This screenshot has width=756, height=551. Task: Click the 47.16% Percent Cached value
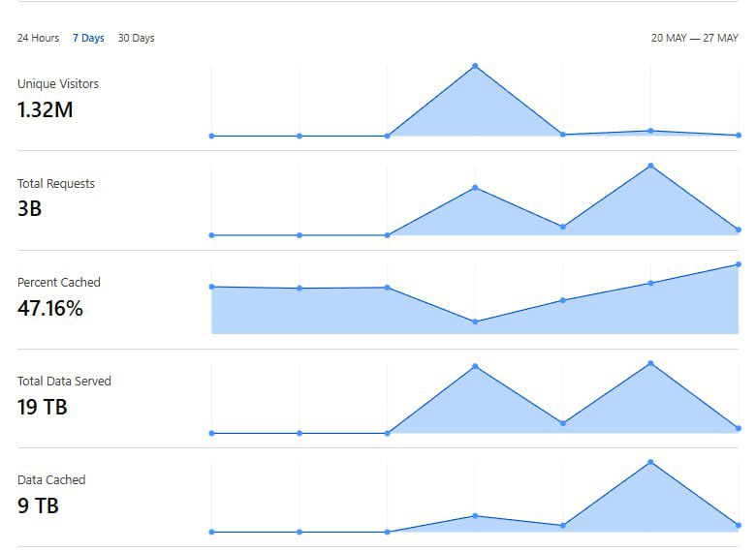pos(50,309)
